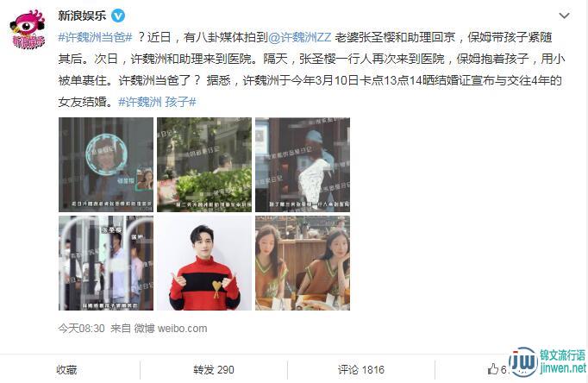The height and width of the screenshot is (383, 588).
Task: Click the 微博 weibo.com source link
Action: [x=171, y=329]
